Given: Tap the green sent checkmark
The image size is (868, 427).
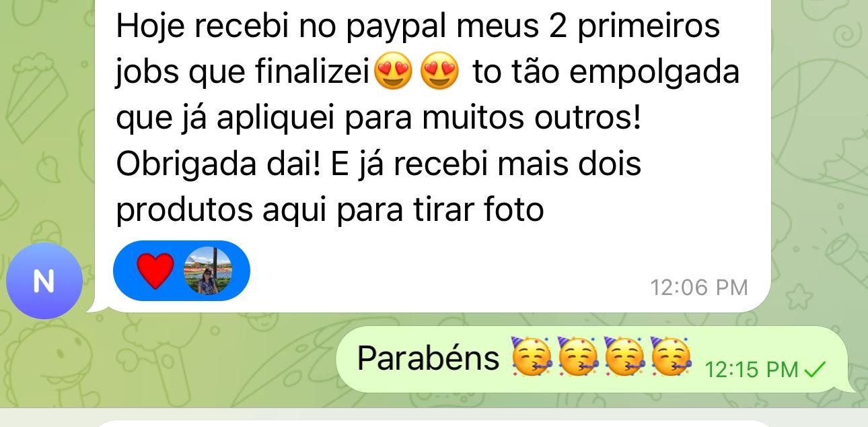Looking at the screenshot, I should point(815,368).
